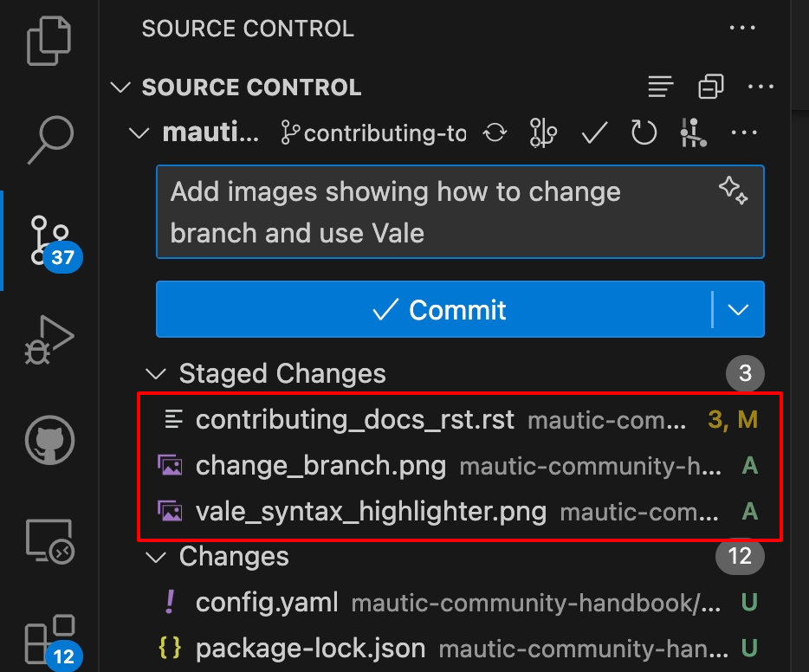Viewport: 809px width, 672px height.
Task: Open the Search view in activity bar
Action: pos(49,138)
